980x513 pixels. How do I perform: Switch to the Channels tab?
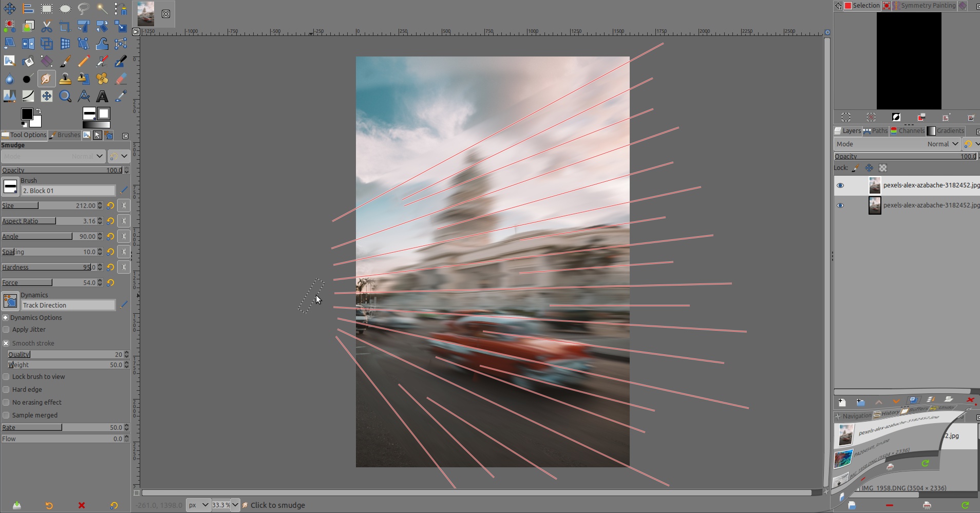pyautogui.click(x=908, y=131)
